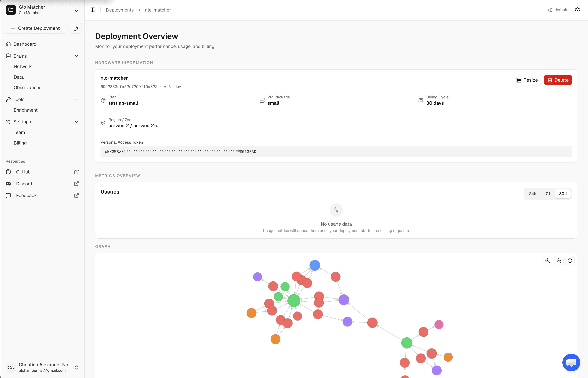This screenshot has width=588, height=378.
Task: Reset the graph view
Action: (x=570, y=261)
